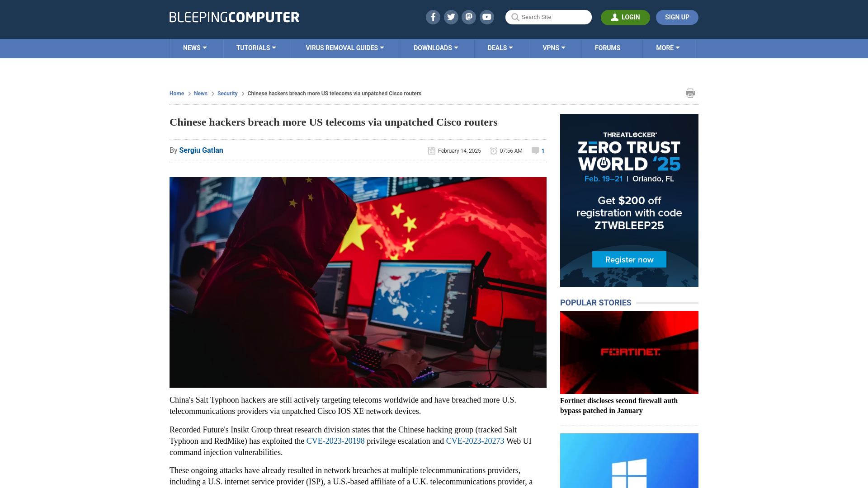Open the Comments icon on article
The height and width of the screenshot is (488, 868).
535,150
